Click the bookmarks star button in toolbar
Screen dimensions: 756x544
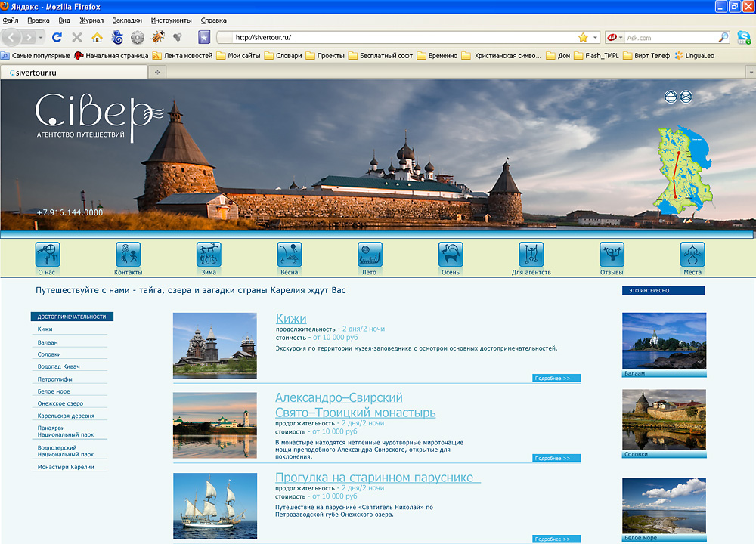click(204, 37)
